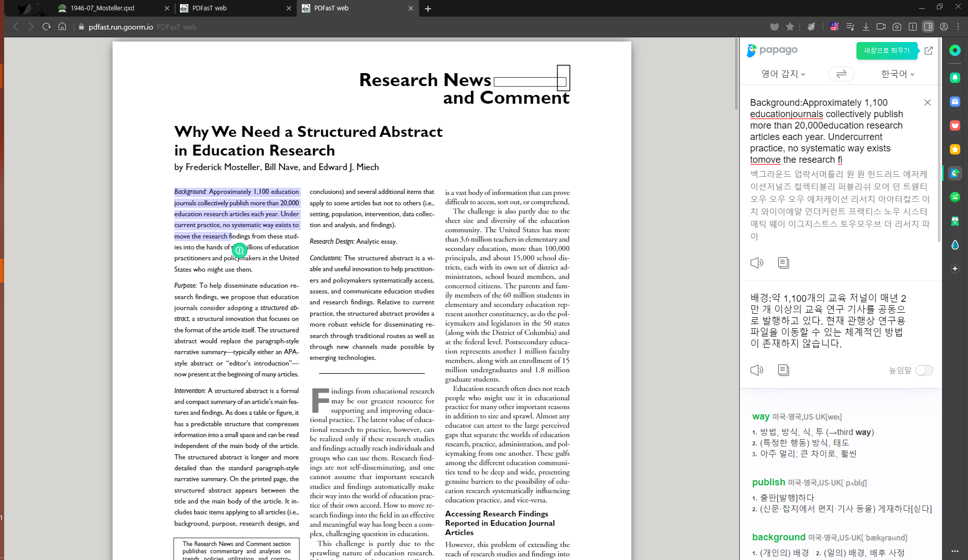The image size is (968, 560).
Task: Open sidebar more options dots
Action: click(955, 551)
